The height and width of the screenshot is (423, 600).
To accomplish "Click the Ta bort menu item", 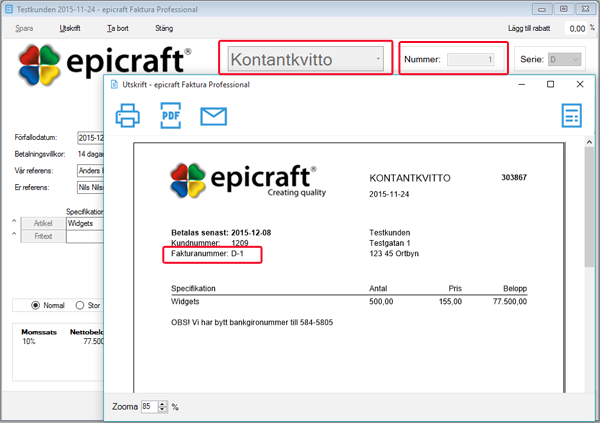I will [118, 28].
